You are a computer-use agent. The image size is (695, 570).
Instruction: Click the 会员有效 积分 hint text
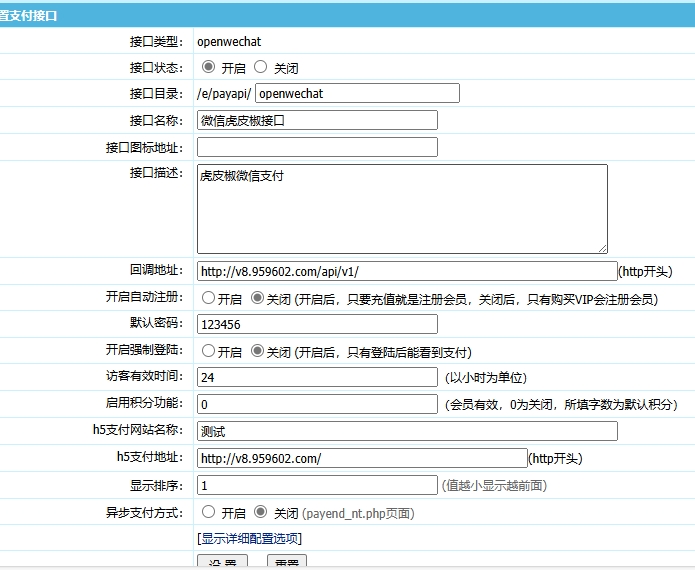[x=561, y=404]
